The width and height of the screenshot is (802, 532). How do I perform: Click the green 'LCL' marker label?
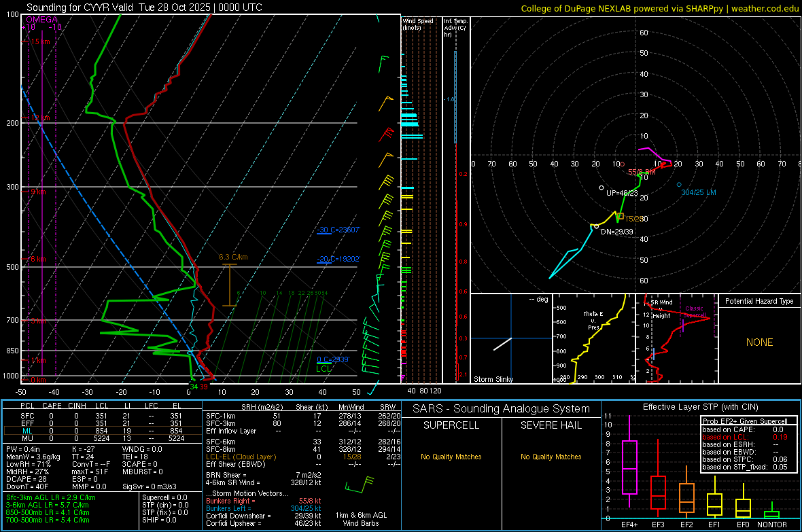324,368
